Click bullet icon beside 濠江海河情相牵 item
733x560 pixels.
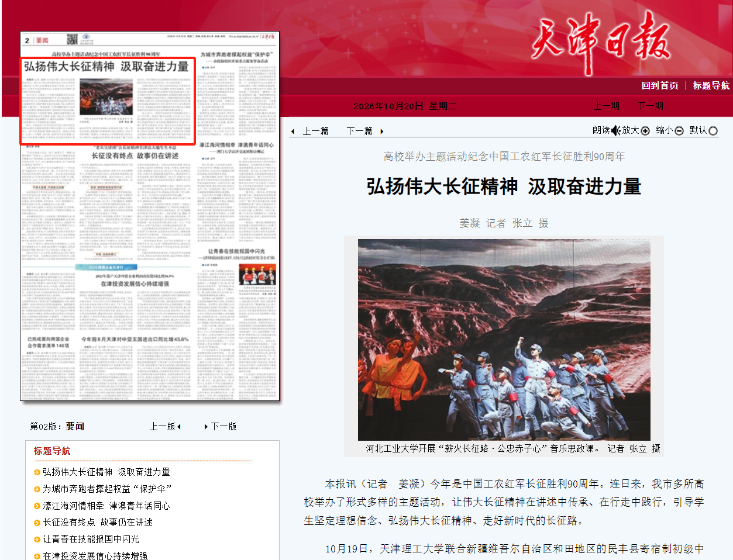coord(37,506)
